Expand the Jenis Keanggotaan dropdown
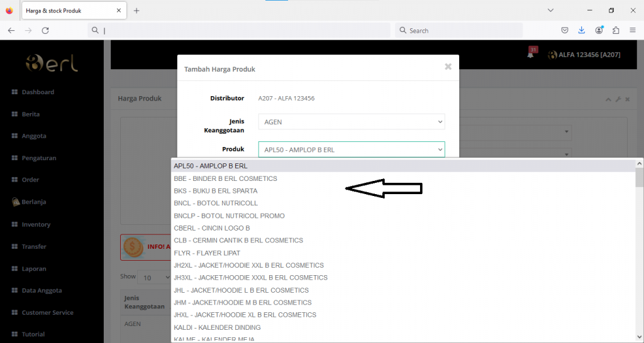This screenshot has height=343, width=644. (352, 122)
